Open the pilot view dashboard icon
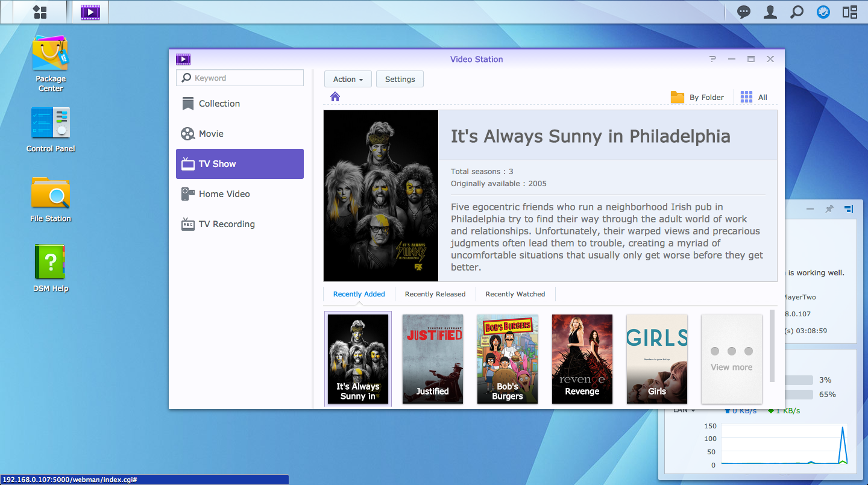 (823, 12)
